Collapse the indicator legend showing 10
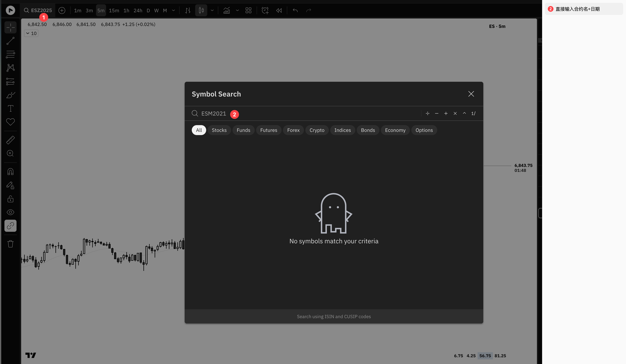This screenshot has width=626, height=364. [31, 33]
